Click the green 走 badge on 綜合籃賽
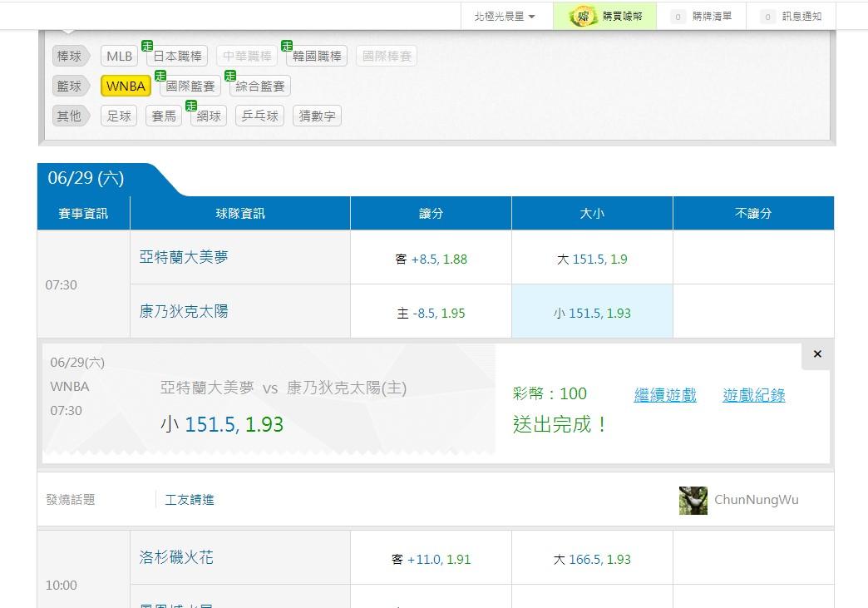Screen dimensions: 868x608 (230, 76)
